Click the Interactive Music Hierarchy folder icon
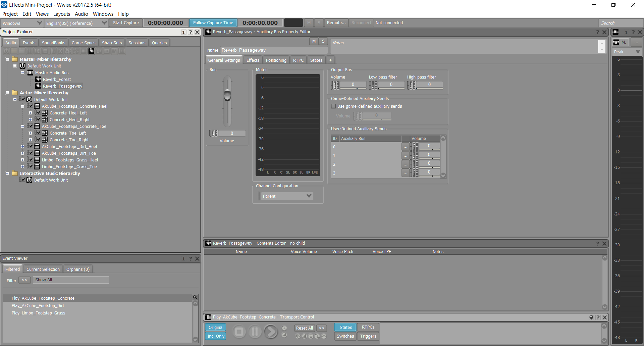644x346 pixels. [15, 173]
